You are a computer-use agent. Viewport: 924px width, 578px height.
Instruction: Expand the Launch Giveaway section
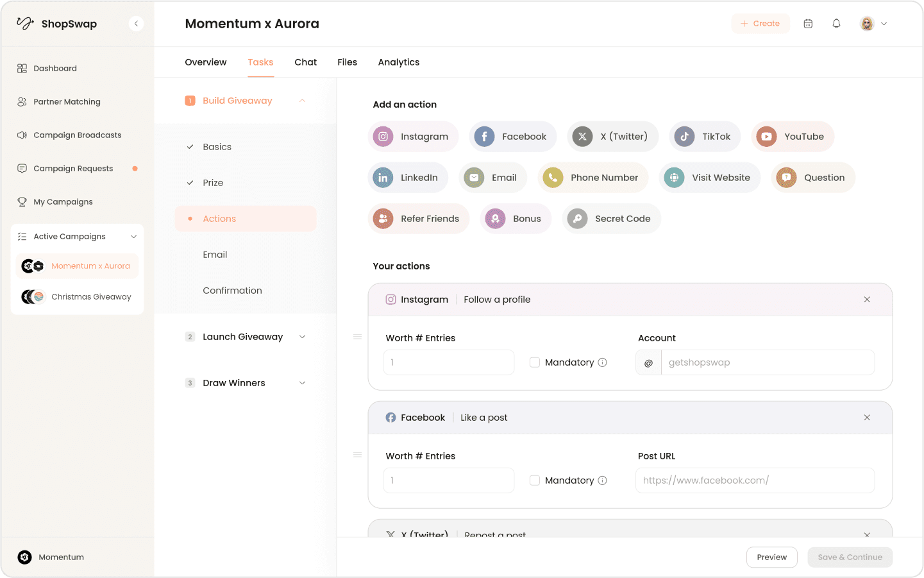coord(302,337)
